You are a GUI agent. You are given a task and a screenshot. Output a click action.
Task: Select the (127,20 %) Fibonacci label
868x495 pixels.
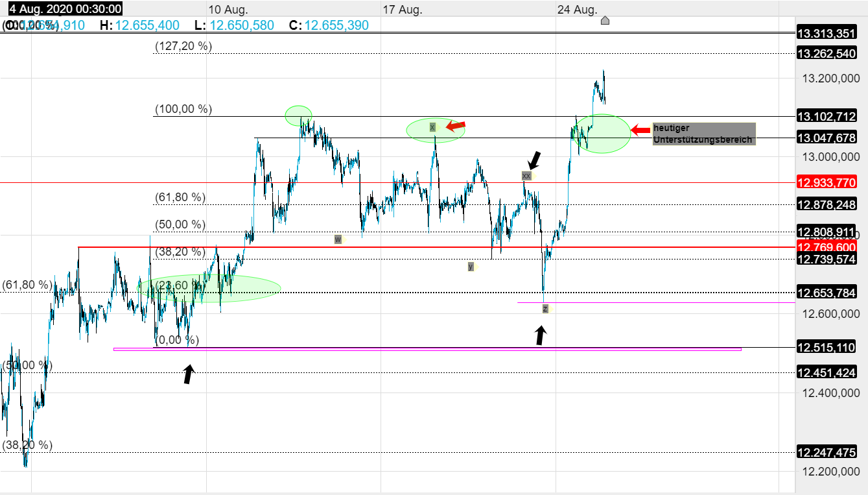[183, 46]
